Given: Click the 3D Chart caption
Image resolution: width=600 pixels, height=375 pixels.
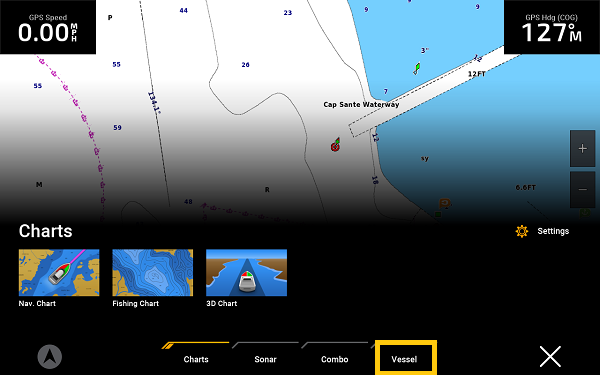Looking at the screenshot, I should click(222, 303).
